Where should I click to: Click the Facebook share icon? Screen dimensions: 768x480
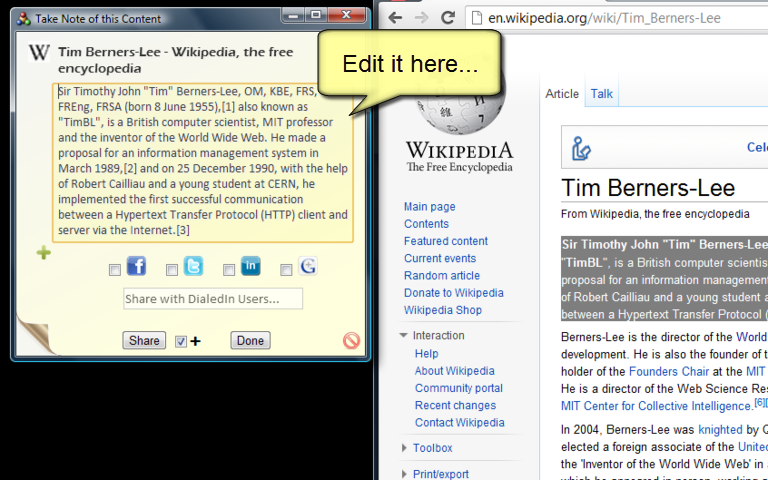(x=136, y=266)
